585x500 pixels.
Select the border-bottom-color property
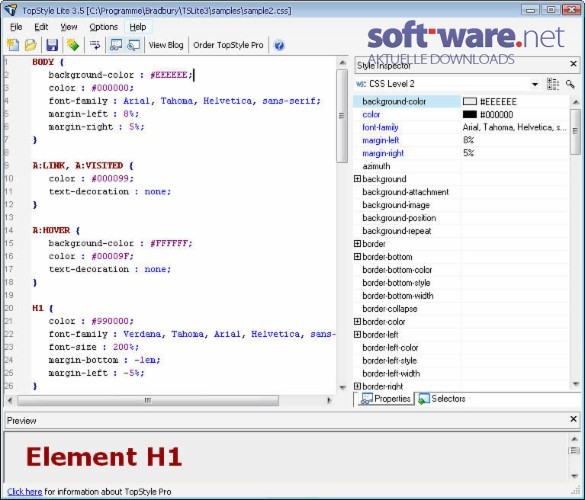[x=397, y=270]
